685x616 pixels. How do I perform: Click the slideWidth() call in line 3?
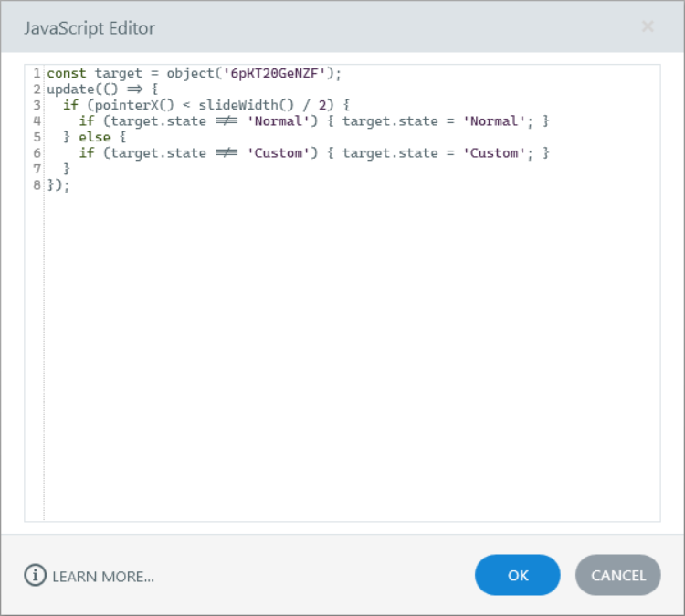(246, 105)
